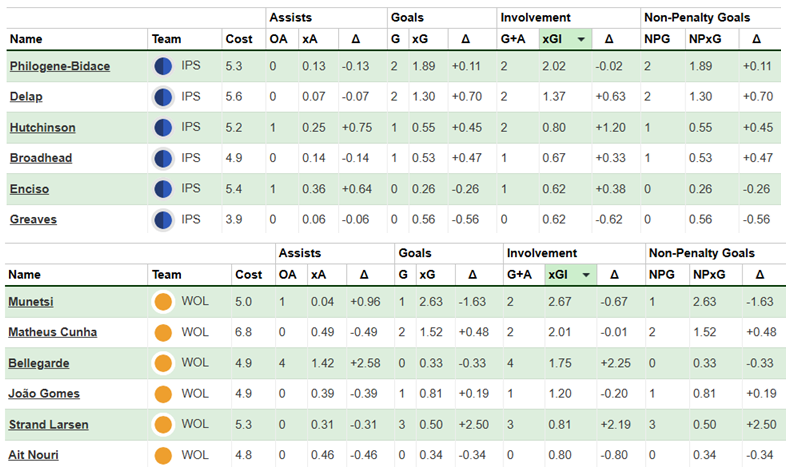Sort Ipswich table by Cost header

tap(237, 39)
